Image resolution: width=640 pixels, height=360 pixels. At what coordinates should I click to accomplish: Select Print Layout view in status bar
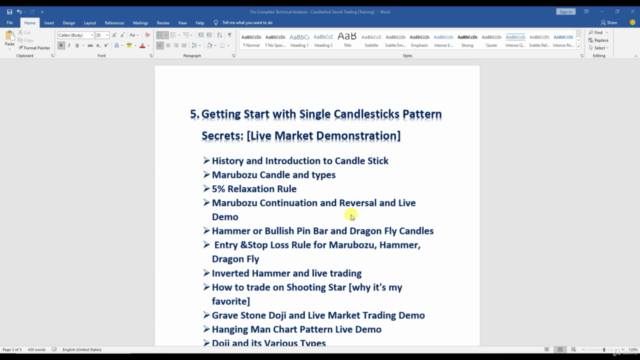[560, 350]
